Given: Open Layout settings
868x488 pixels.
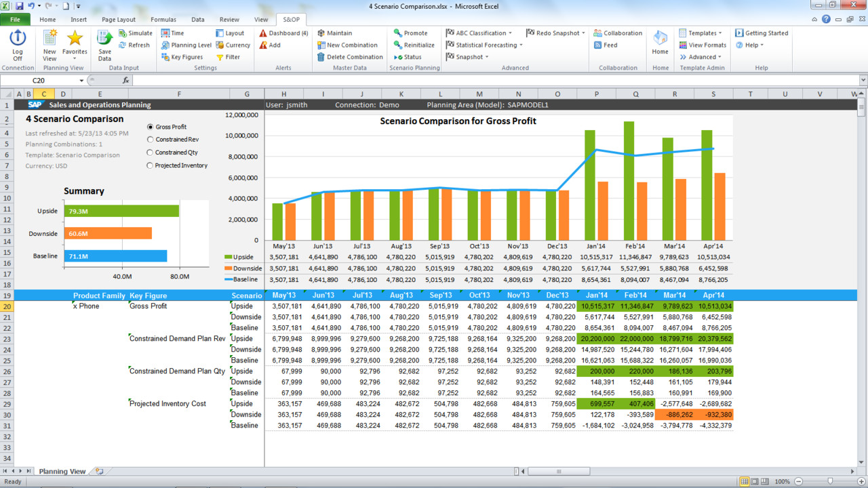Looking at the screenshot, I should tap(230, 33).
